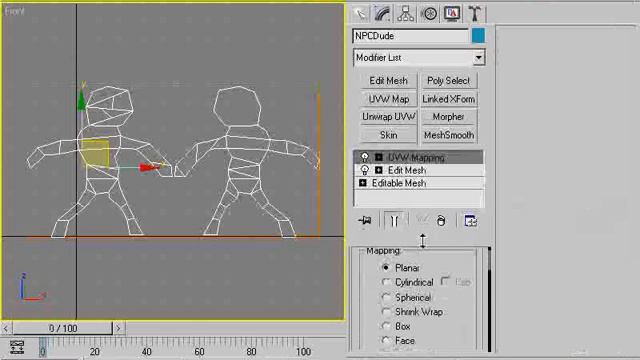Click the Pin Stack icon
The image size is (640, 360).
coord(364,221)
